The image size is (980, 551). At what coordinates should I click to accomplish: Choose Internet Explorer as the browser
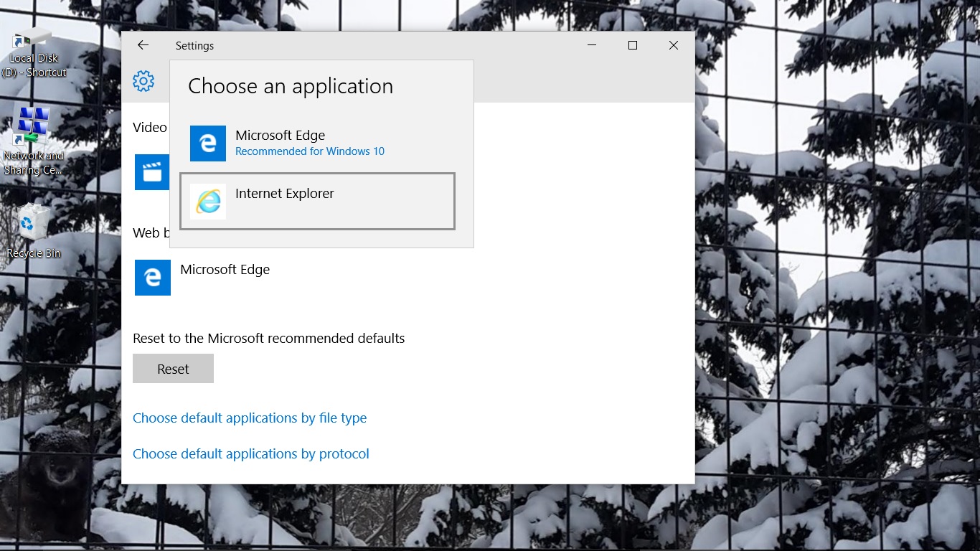coord(317,201)
